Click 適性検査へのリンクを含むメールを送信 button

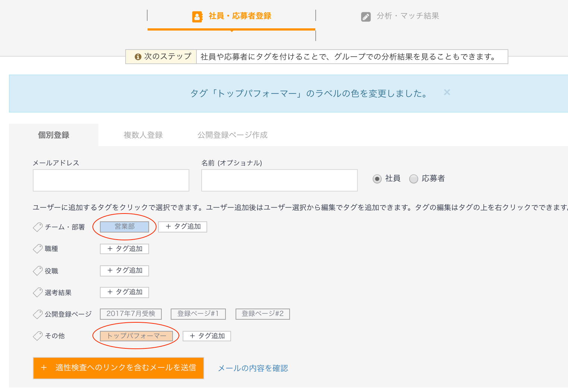point(118,368)
